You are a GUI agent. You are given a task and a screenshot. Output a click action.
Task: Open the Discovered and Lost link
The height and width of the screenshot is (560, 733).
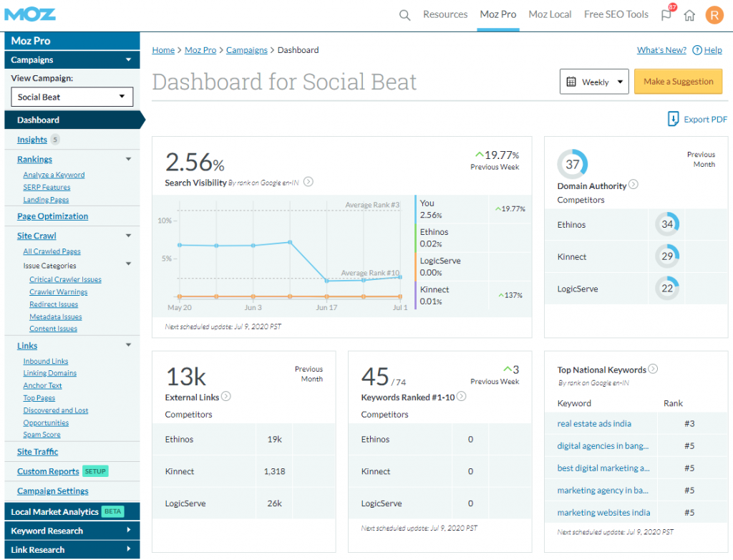coord(56,410)
